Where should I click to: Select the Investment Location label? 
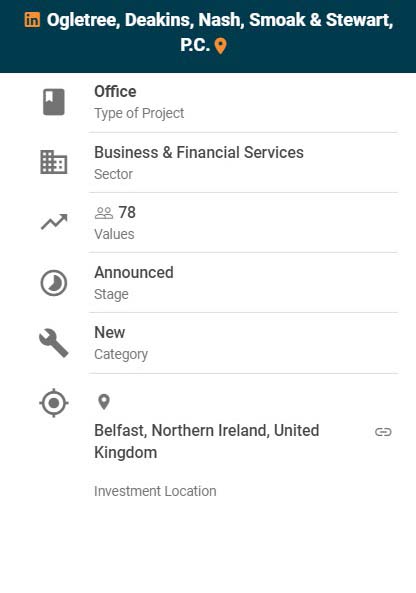[x=155, y=491]
